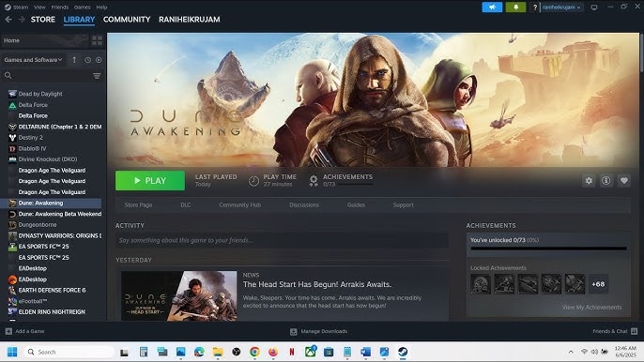Click the Steam icon in taskbar

403,352
